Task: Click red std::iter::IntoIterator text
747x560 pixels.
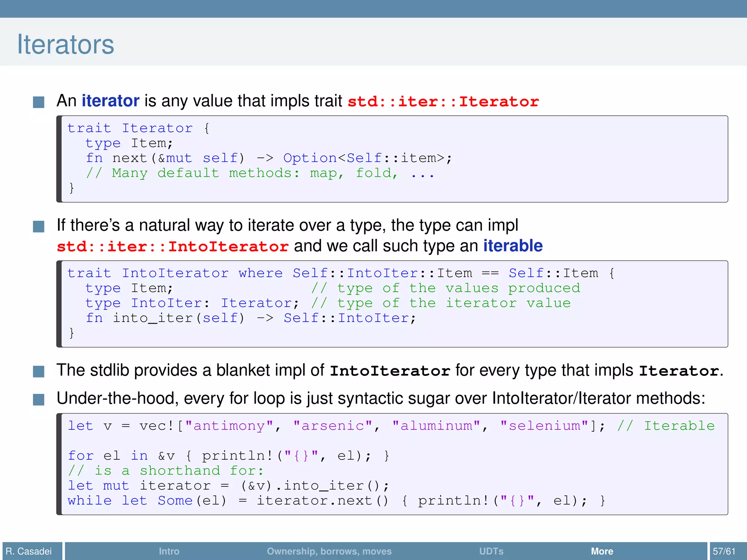Action: point(173,247)
